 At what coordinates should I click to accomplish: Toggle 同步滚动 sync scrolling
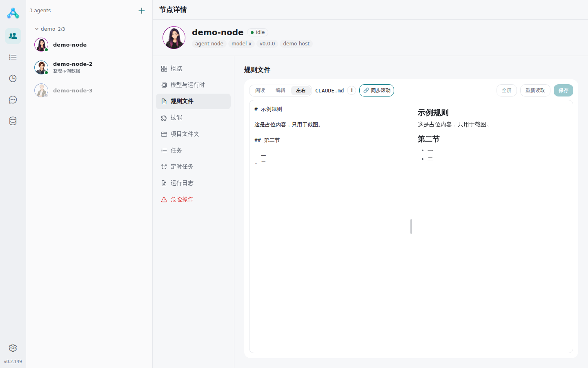coord(376,90)
